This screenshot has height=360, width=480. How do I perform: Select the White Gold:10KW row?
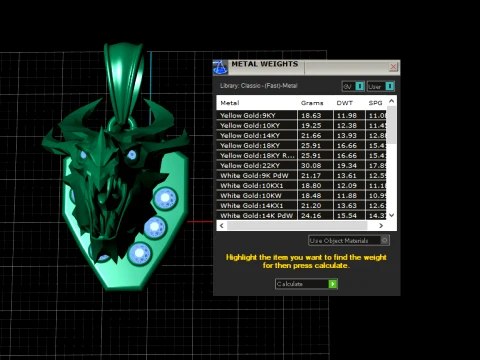pyautogui.click(x=302, y=196)
